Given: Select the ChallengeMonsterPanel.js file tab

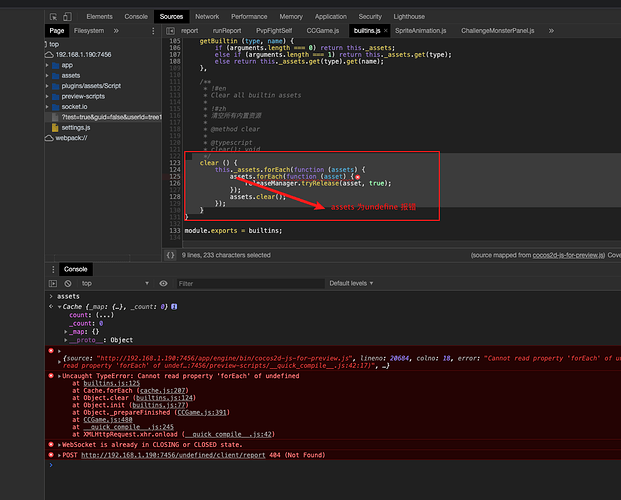Looking at the screenshot, I should pyautogui.click(x=499, y=31).
